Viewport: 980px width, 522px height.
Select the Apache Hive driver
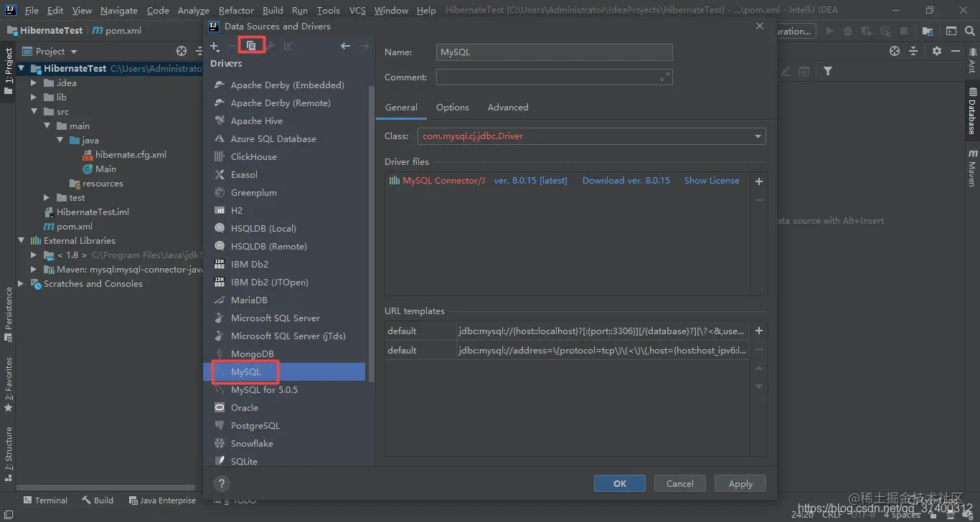click(257, 121)
